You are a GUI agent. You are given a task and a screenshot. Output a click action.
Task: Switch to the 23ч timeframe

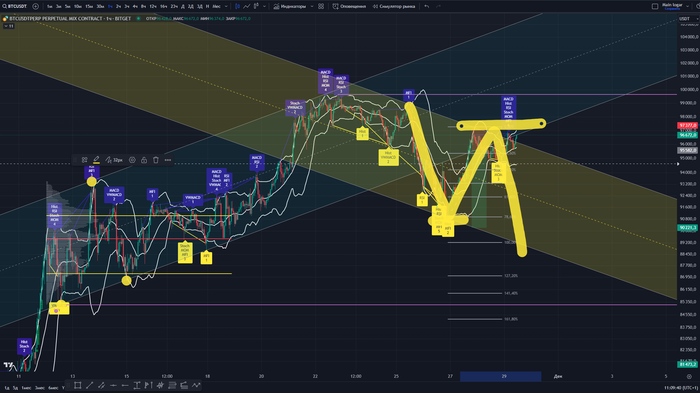[x=174, y=6]
